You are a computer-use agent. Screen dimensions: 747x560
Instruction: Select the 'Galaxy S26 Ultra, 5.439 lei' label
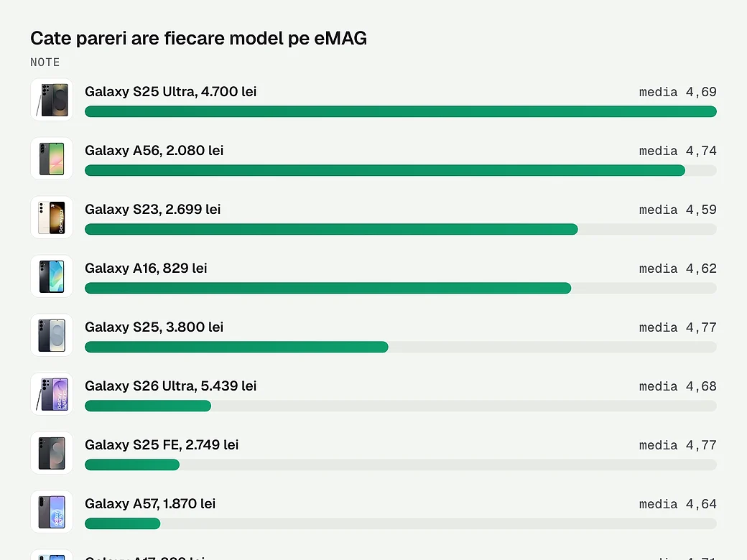click(x=170, y=386)
